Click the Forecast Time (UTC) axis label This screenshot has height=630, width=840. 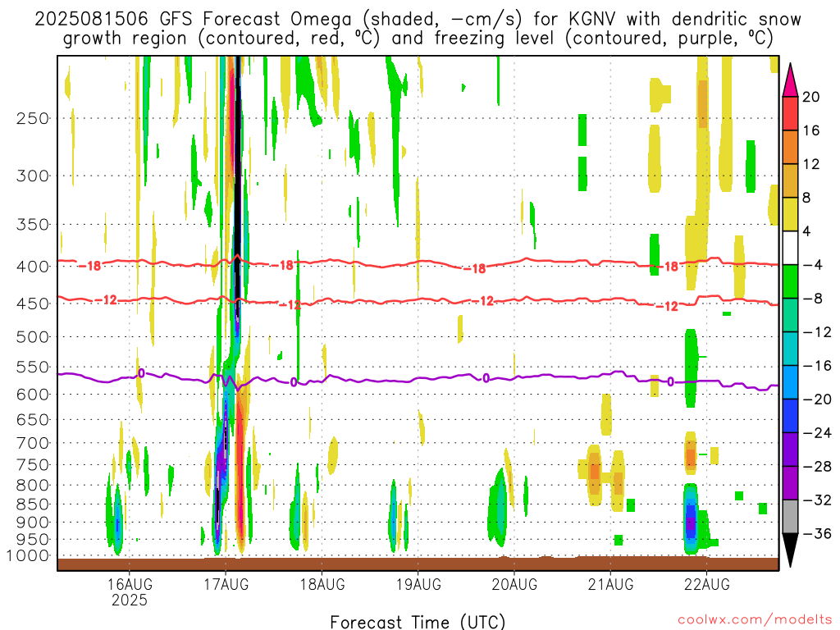point(418,622)
